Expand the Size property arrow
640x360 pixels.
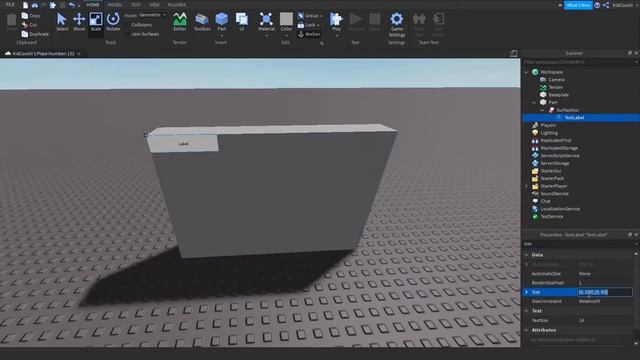click(x=526, y=292)
